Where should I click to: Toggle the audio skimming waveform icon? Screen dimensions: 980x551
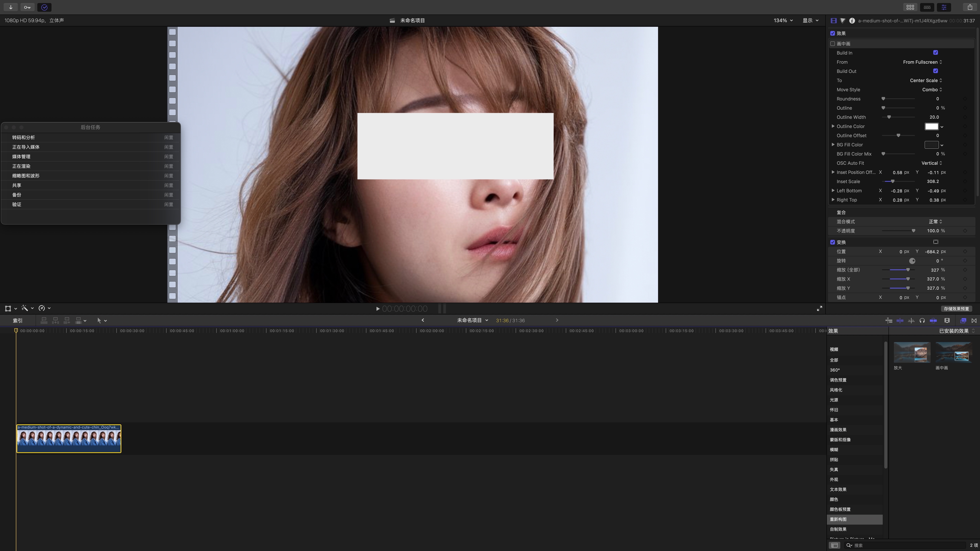[x=911, y=321]
